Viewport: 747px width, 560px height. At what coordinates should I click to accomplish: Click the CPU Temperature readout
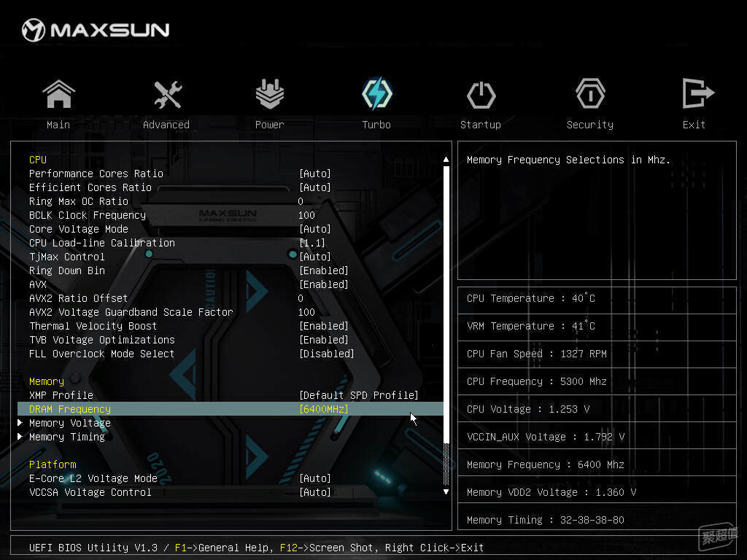click(x=531, y=298)
